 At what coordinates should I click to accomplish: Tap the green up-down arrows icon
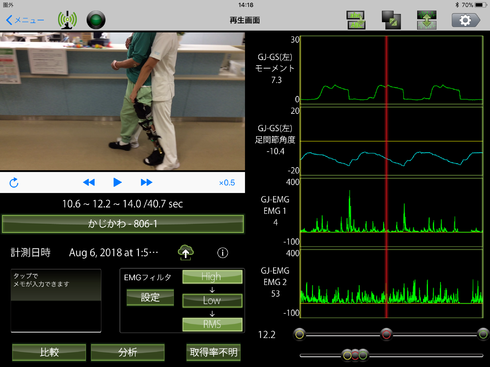point(427,20)
